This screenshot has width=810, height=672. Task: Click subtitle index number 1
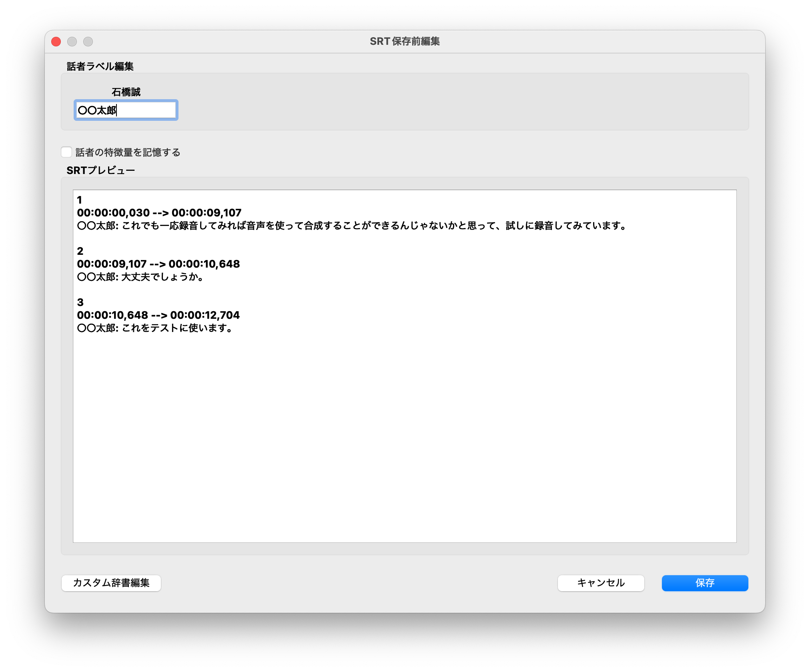coord(80,200)
